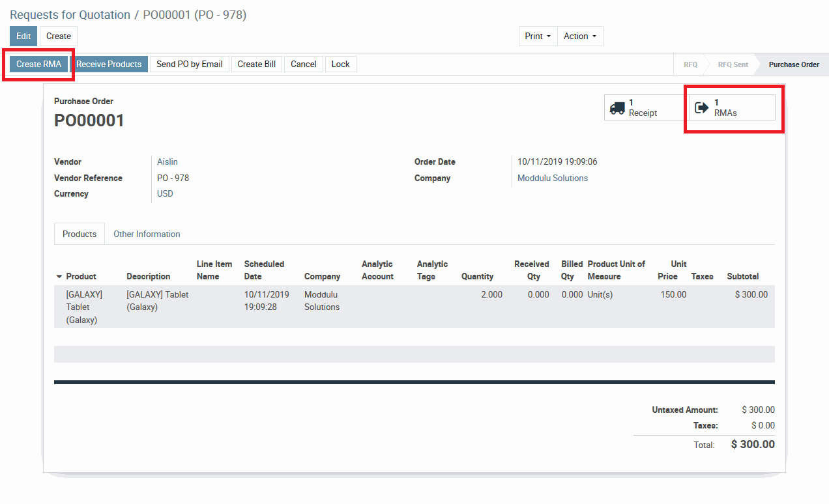Sort by Unit Price column header

(671, 270)
